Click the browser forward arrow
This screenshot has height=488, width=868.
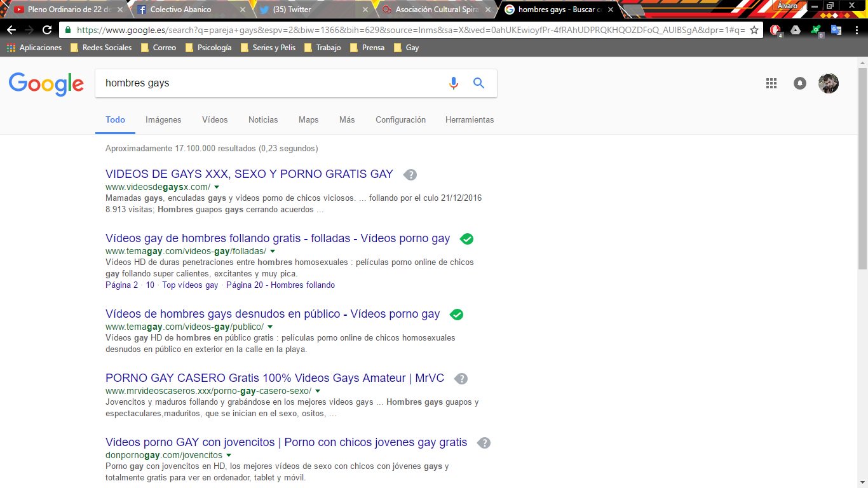(29, 30)
